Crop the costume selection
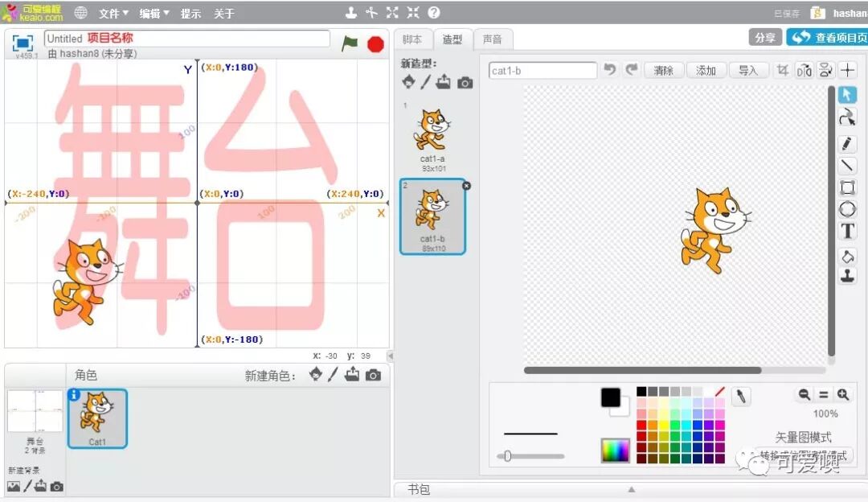868x502 pixels. (782, 70)
